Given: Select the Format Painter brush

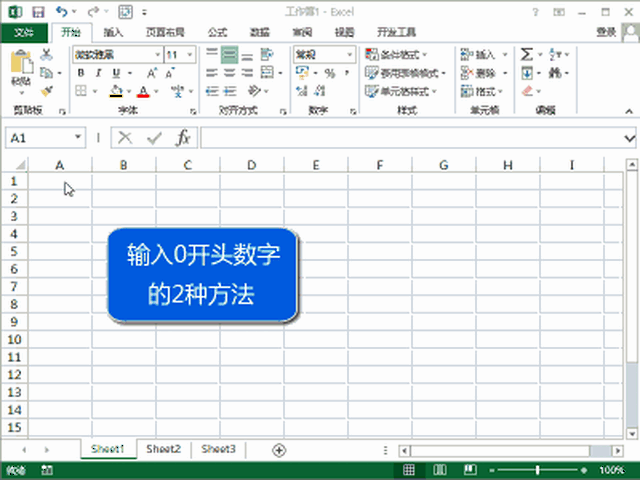Looking at the screenshot, I should click(47, 91).
